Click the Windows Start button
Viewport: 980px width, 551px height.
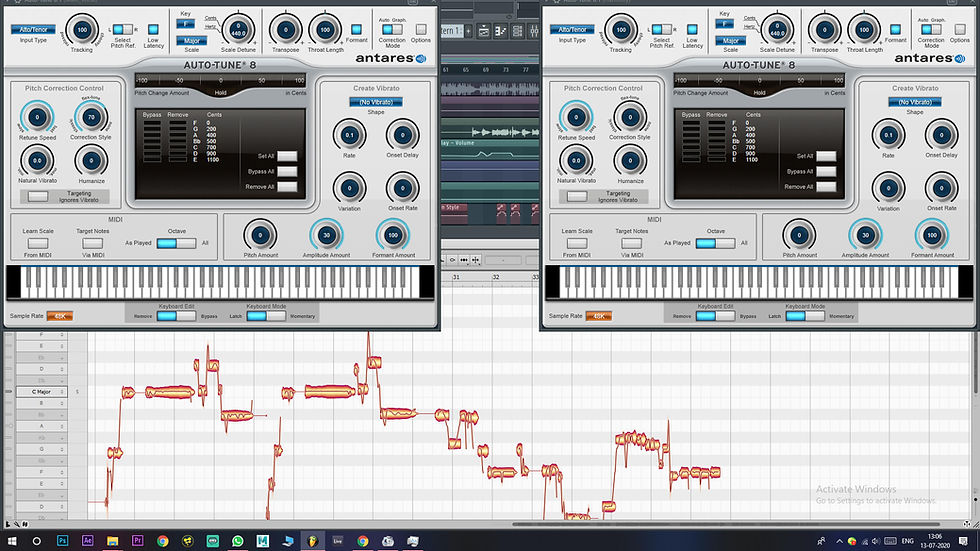[11, 541]
